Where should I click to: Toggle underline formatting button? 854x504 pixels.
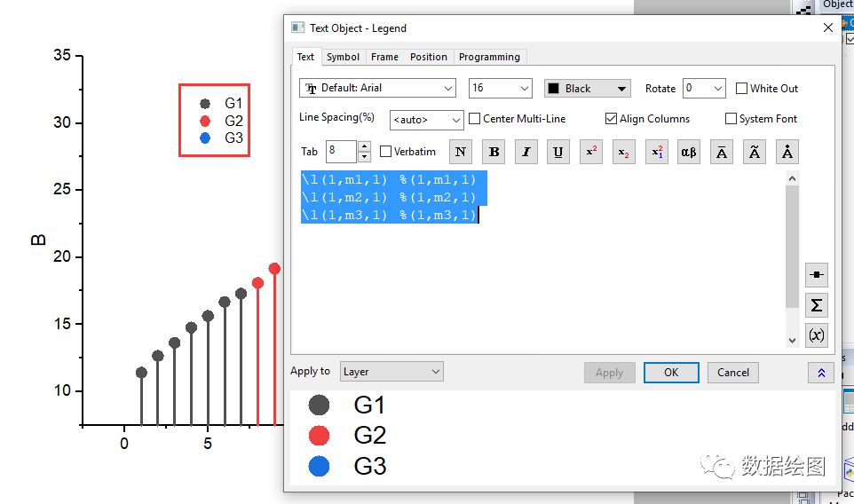point(558,152)
